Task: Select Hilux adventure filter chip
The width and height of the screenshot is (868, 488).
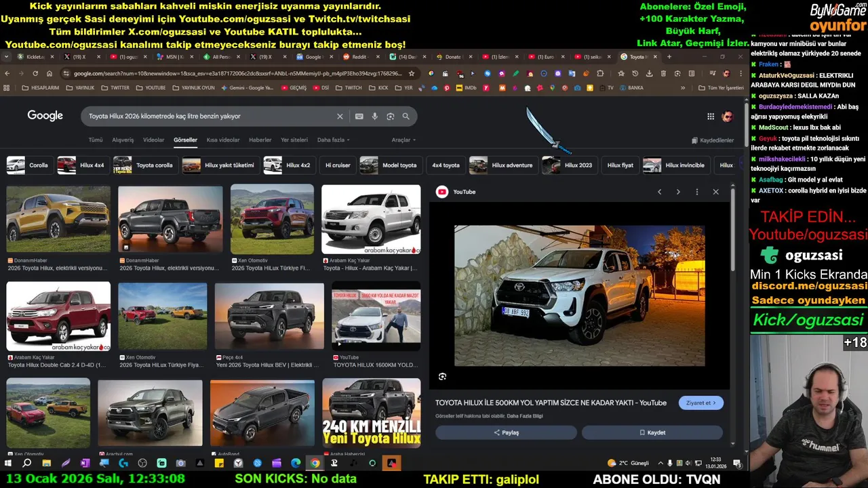Action: (x=502, y=165)
